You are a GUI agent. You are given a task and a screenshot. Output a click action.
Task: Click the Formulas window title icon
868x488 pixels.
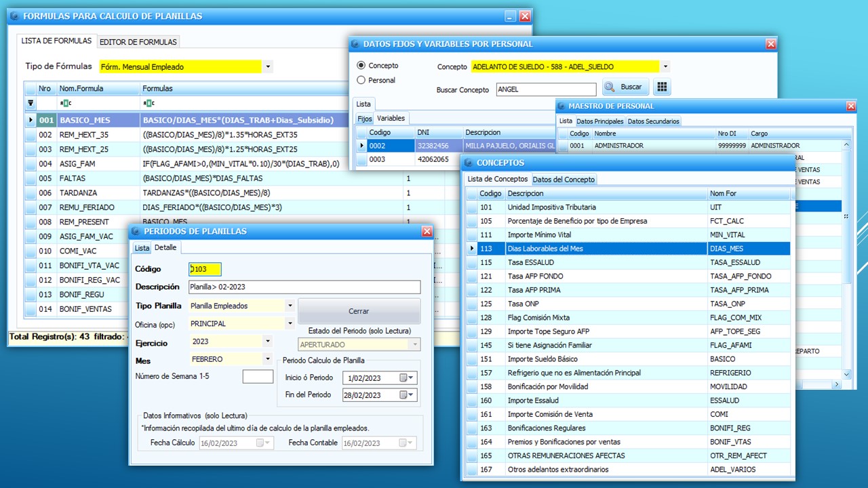14,16
